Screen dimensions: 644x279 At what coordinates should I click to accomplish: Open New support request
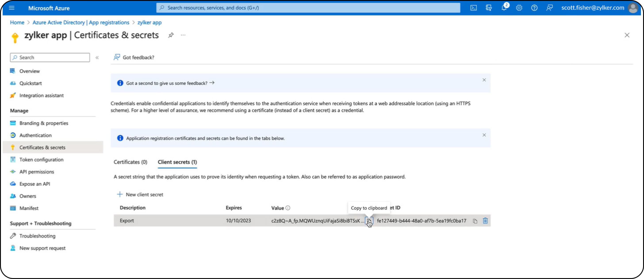point(42,248)
